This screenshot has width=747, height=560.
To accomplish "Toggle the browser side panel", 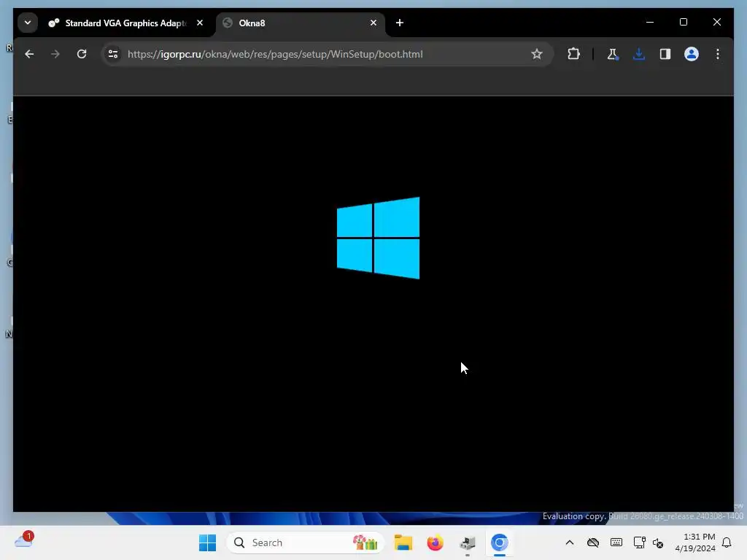I will 665,54.
